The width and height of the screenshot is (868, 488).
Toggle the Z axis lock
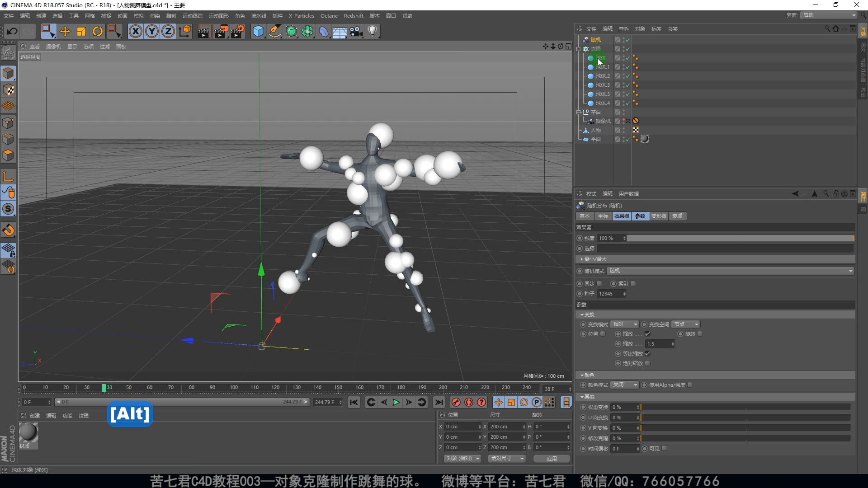168,31
